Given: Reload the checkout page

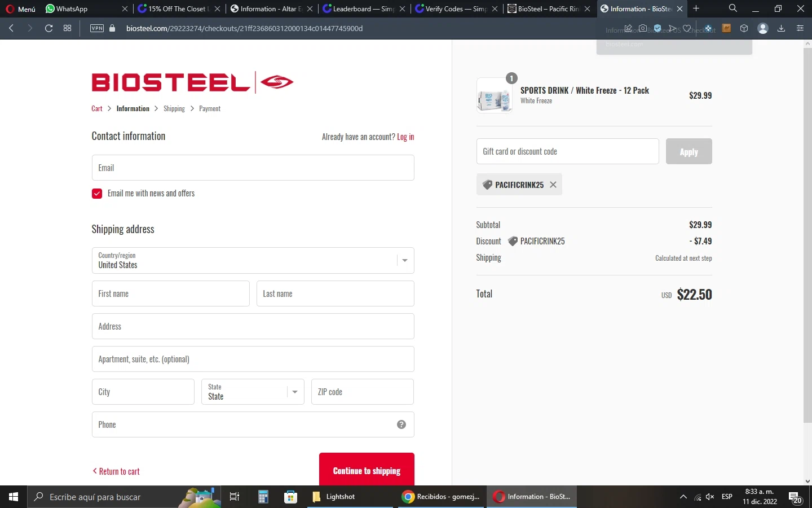Looking at the screenshot, I should pyautogui.click(x=49, y=28).
